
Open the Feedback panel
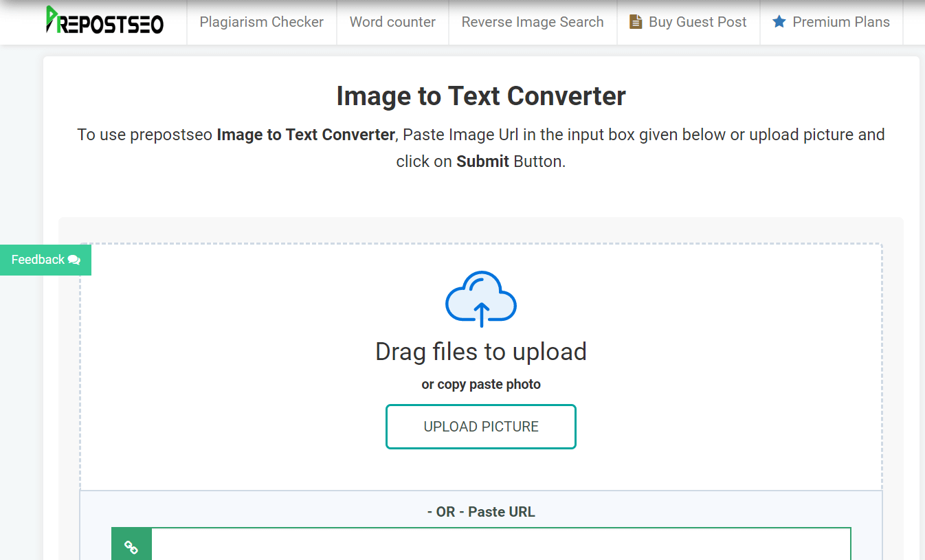tap(41, 260)
